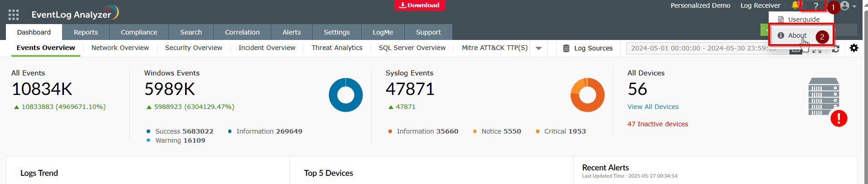Open the dashboard gear settings icon
The height and width of the screenshot is (184, 868).
854,48
